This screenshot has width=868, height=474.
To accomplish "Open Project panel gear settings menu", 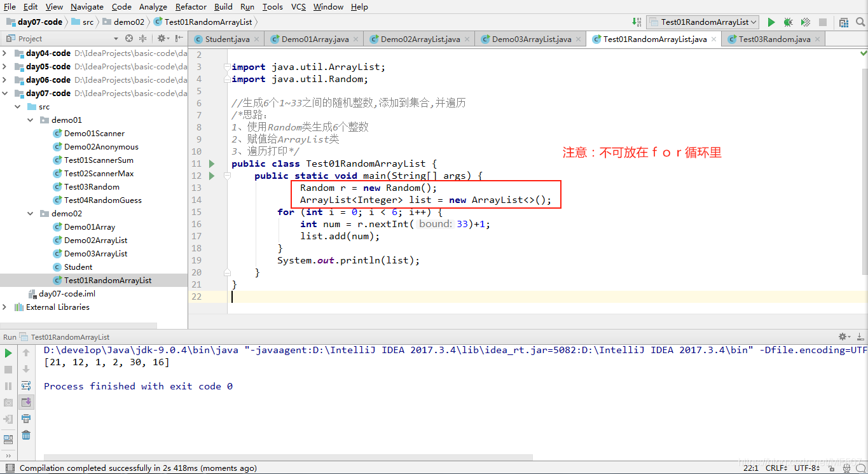I will point(163,39).
